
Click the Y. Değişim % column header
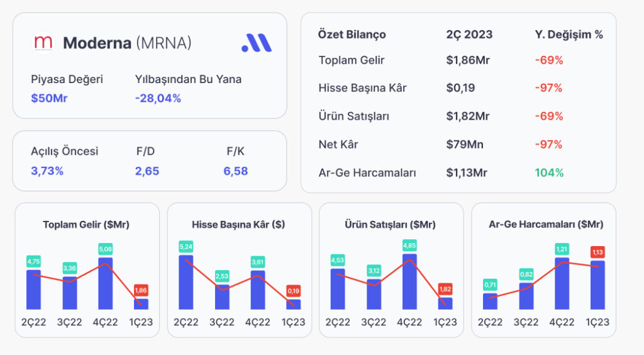coord(569,35)
